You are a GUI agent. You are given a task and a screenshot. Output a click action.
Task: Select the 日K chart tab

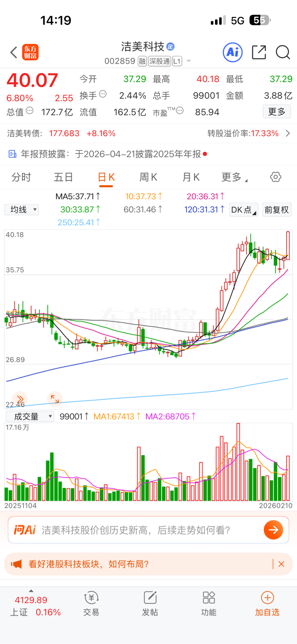point(106,177)
